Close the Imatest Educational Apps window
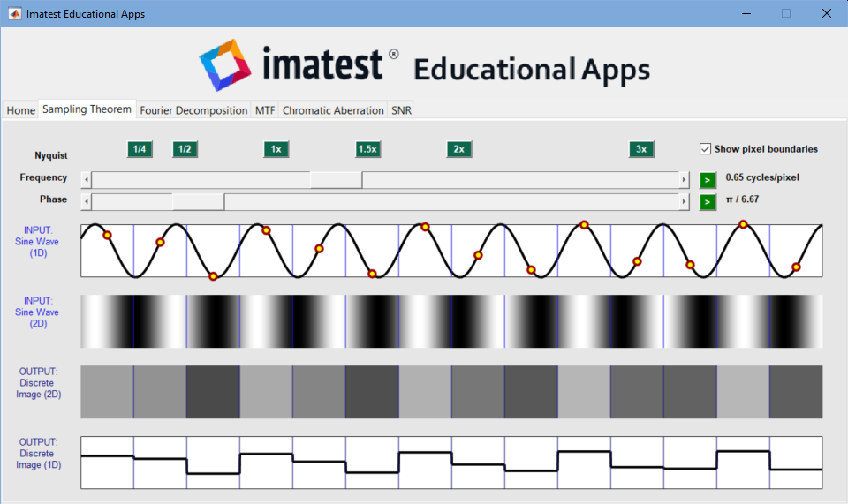Screen dimensions: 848x504 point(827,13)
